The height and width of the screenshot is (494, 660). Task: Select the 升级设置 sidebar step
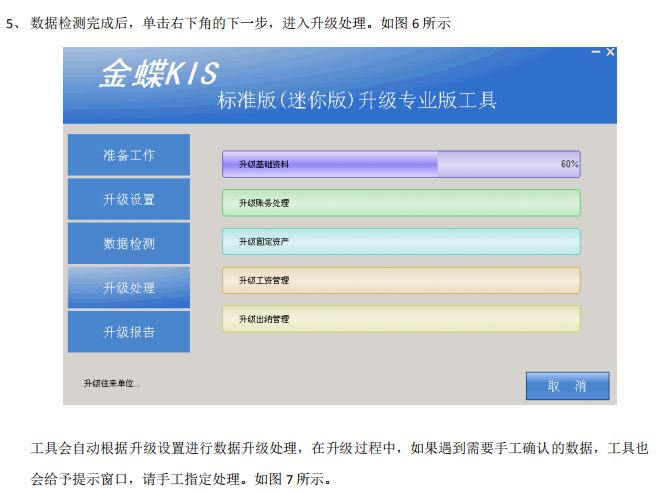[x=129, y=199]
